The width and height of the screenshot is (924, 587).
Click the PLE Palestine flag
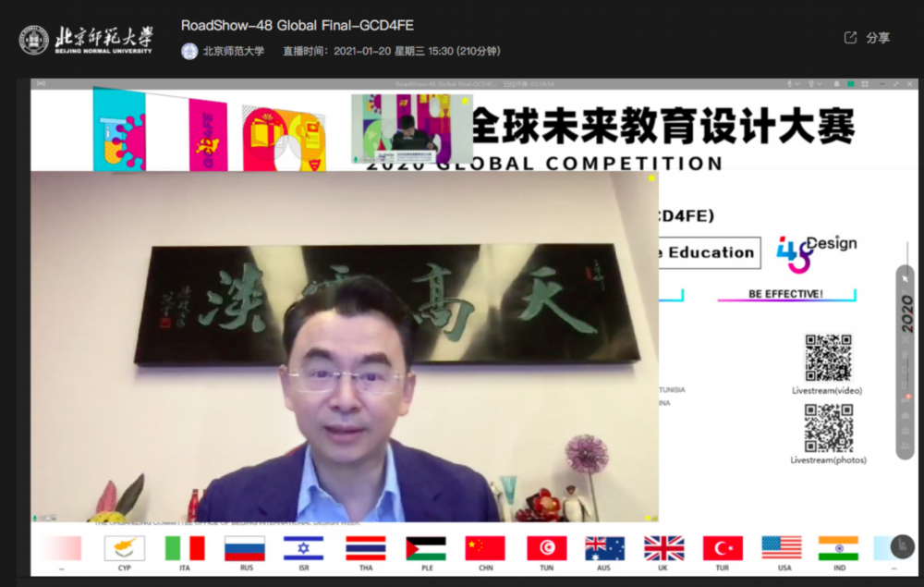tap(426, 548)
